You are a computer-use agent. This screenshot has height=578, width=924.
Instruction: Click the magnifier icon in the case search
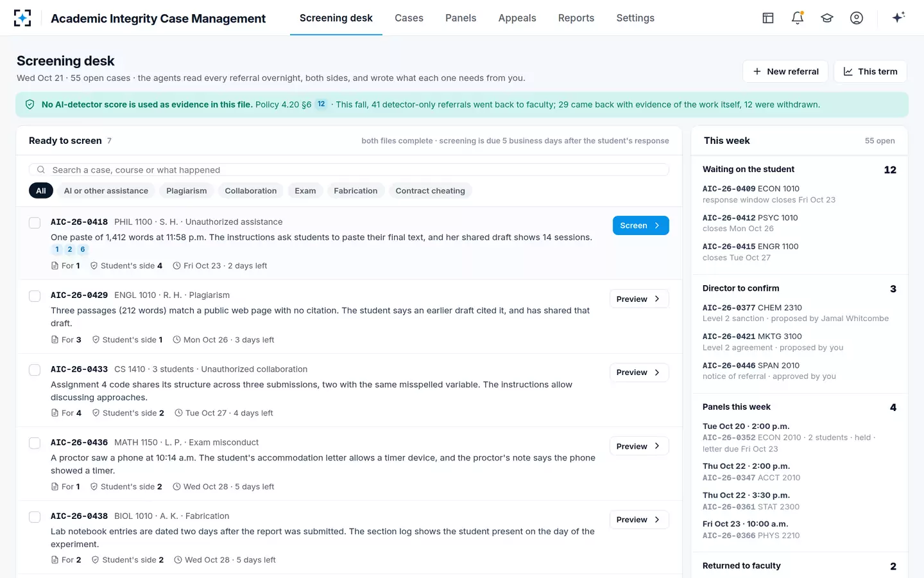(41, 170)
